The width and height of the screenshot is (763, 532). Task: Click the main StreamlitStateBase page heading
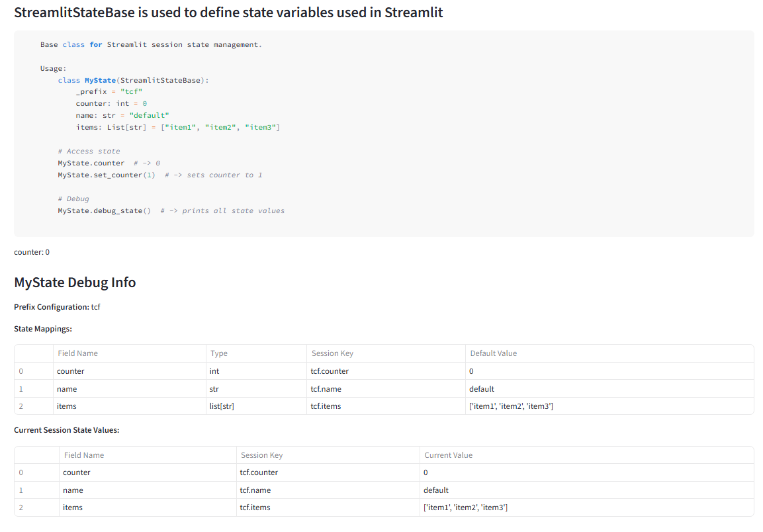228,12
